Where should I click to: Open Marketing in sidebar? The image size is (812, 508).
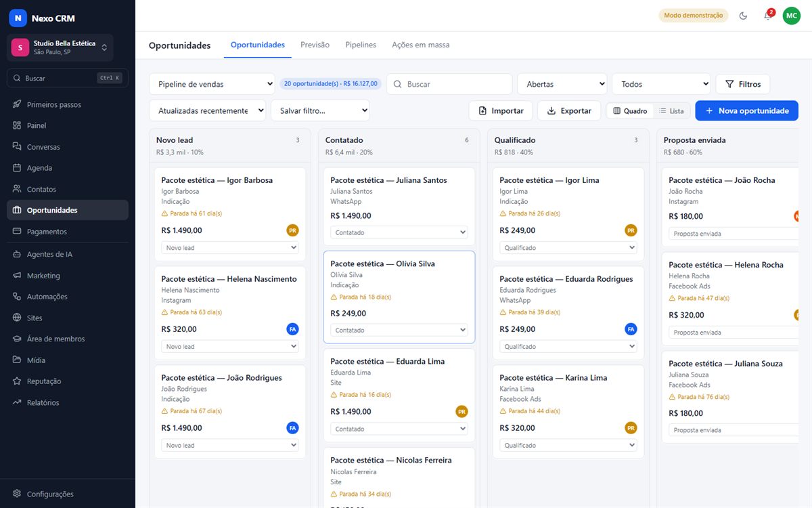68,276
